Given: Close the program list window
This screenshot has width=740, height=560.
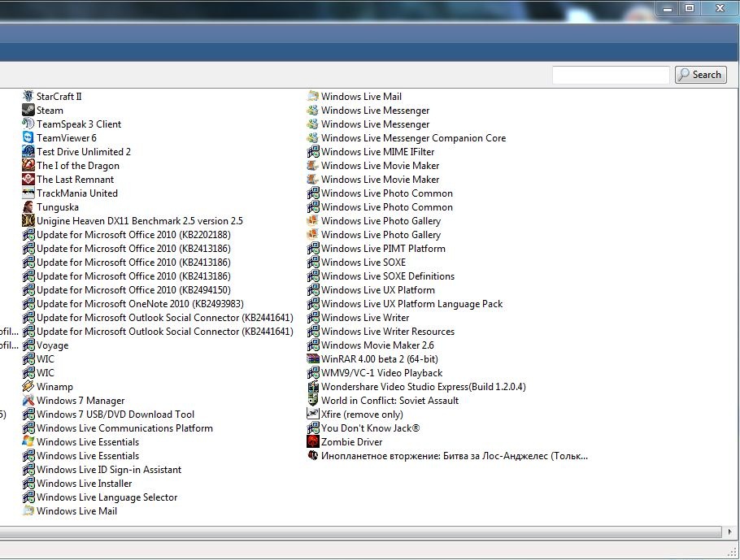Looking at the screenshot, I should 720,8.
